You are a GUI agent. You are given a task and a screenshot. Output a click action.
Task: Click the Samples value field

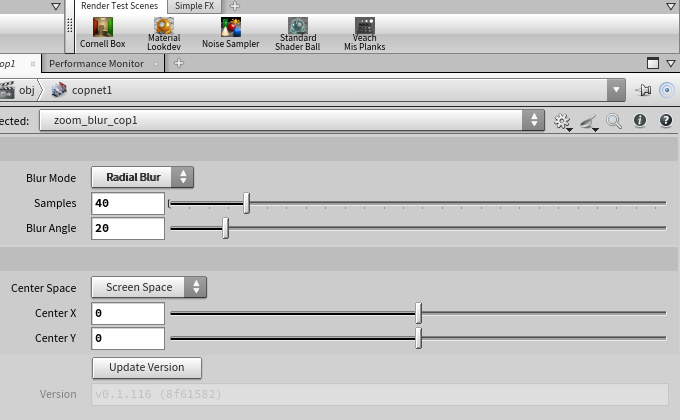coord(128,203)
